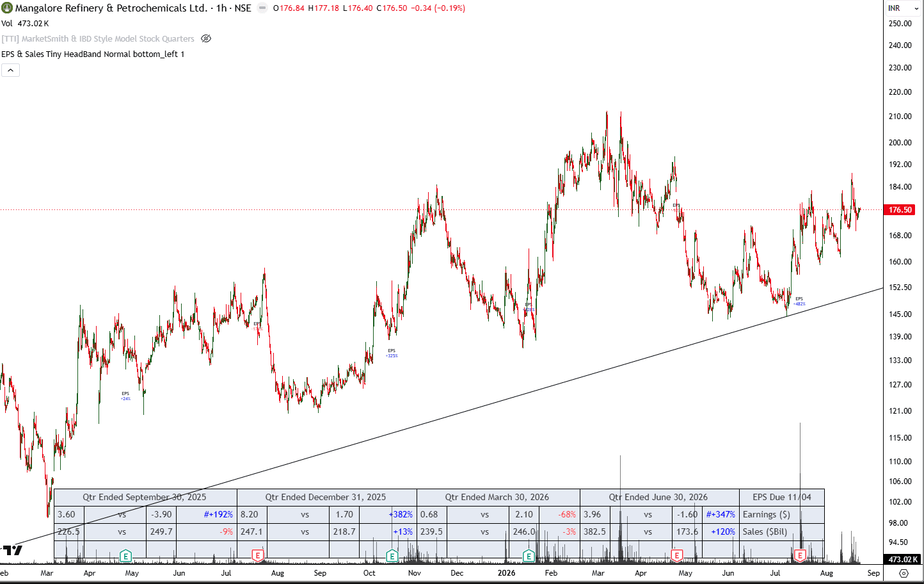
Task: Click the 173.6 sales value cell
Action: click(687, 532)
